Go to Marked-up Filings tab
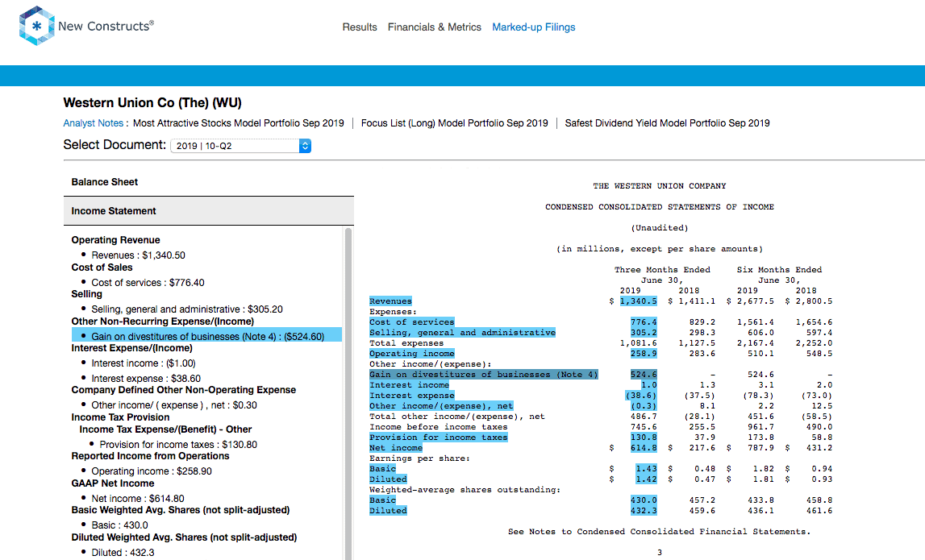This screenshot has height=560, width=925. (x=533, y=27)
